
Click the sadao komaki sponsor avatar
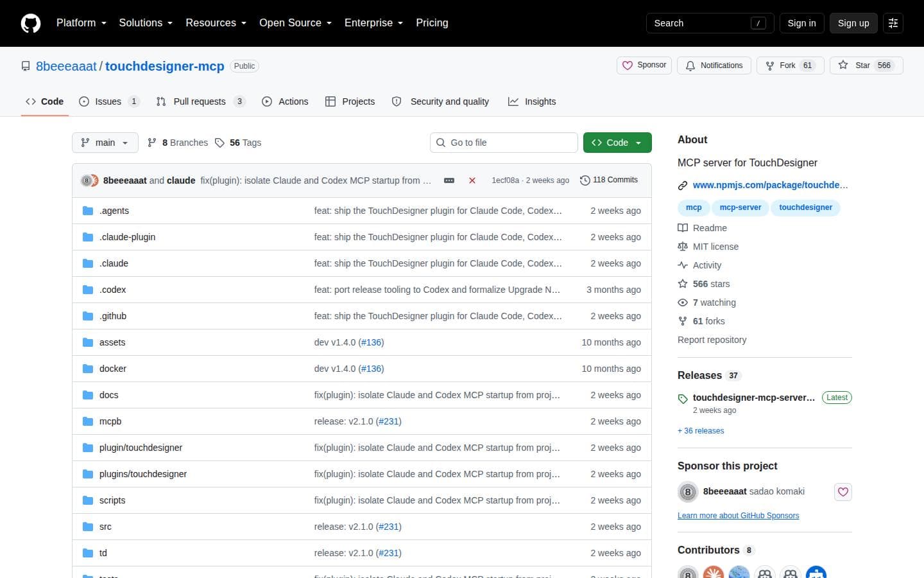coord(688,492)
